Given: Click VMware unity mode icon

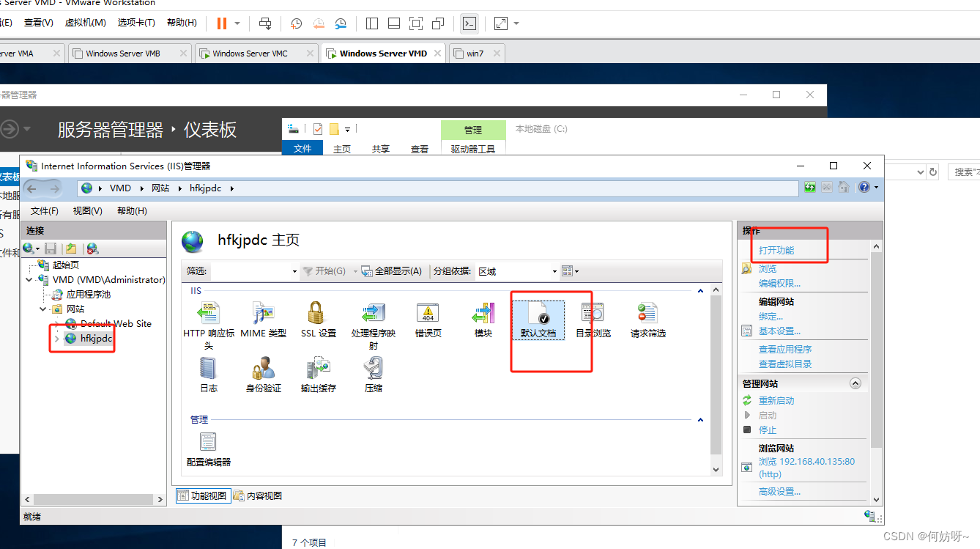Looking at the screenshot, I should click(x=438, y=23).
